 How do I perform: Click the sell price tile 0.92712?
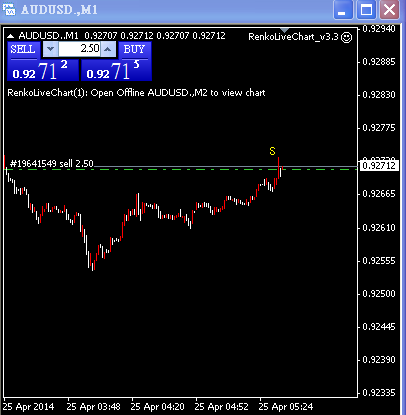[43, 70]
